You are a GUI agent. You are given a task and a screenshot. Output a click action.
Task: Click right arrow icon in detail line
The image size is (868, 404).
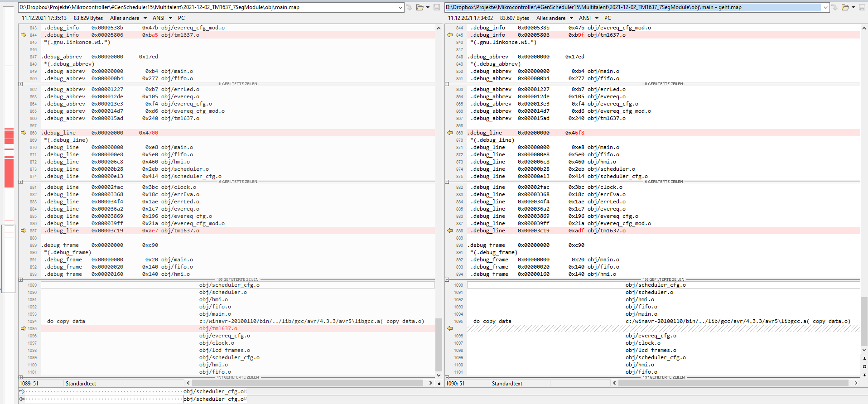point(22,391)
